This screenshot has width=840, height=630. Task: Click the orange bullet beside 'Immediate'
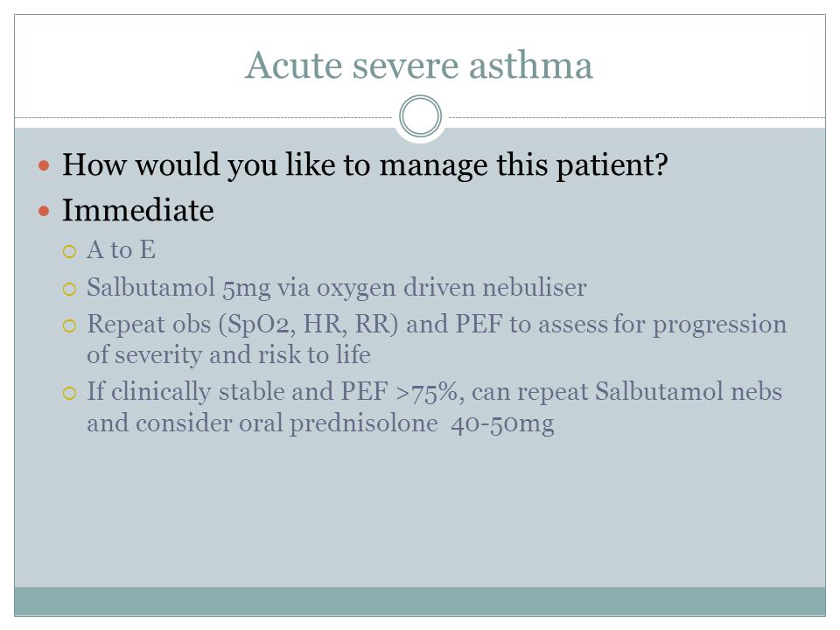pos(44,211)
